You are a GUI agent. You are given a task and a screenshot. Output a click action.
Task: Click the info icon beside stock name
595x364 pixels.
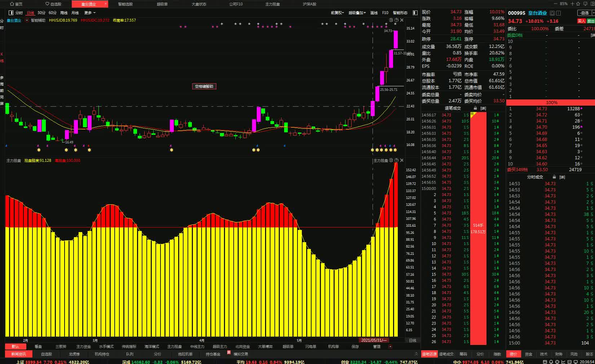559,13
